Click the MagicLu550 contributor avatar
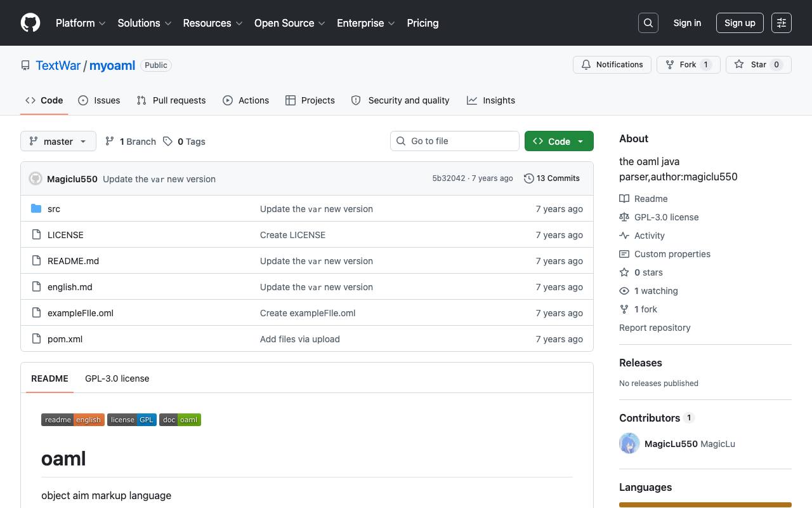This screenshot has width=812, height=508. click(x=629, y=443)
